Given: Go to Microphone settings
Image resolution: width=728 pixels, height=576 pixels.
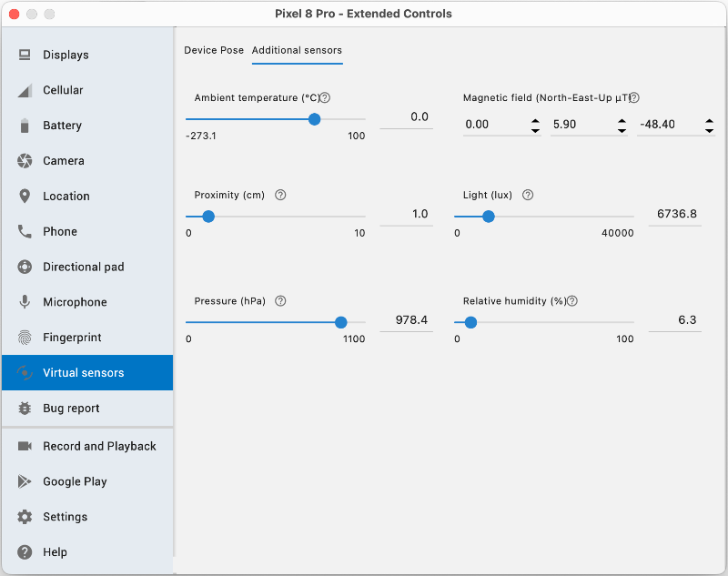Looking at the screenshot, I should (x=87, y=302).
